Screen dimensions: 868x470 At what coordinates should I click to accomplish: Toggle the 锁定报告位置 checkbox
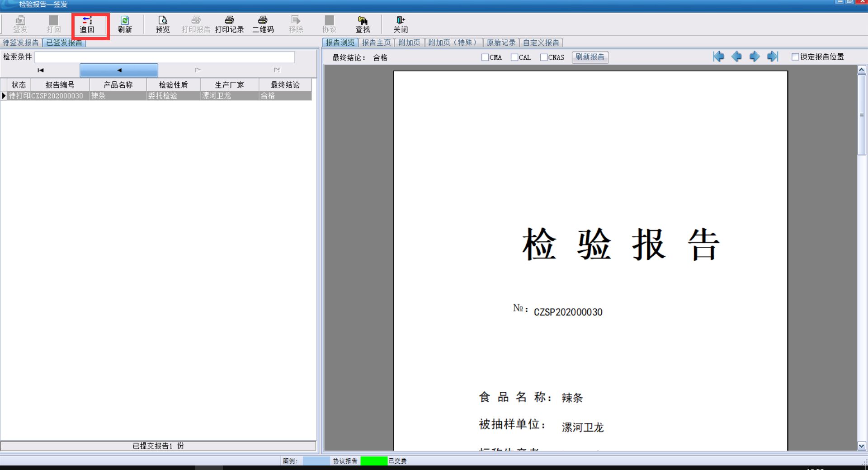[x=795, y=57]
